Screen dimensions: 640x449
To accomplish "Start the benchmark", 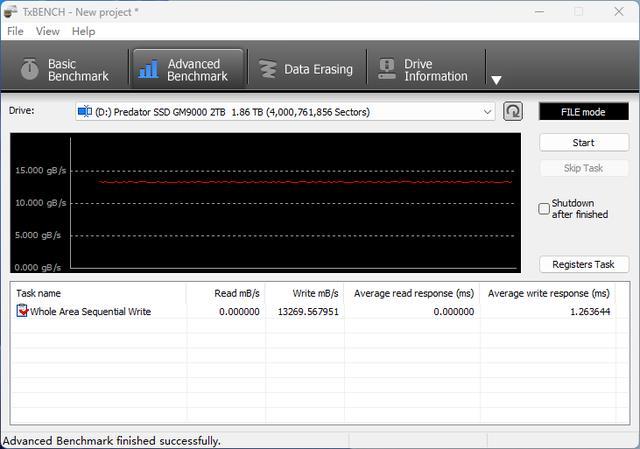I will [584, 143].
